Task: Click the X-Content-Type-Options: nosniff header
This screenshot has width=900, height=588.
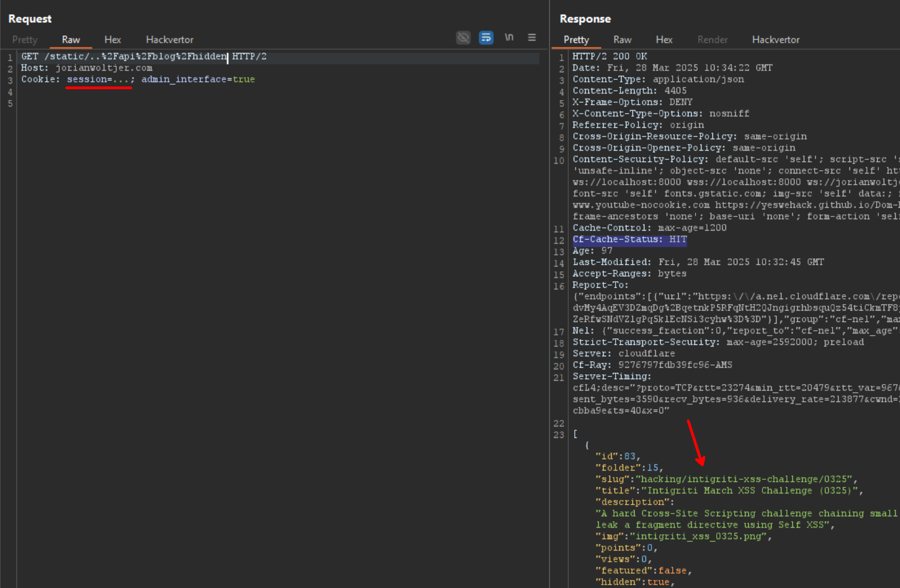Action: point(661,114)
